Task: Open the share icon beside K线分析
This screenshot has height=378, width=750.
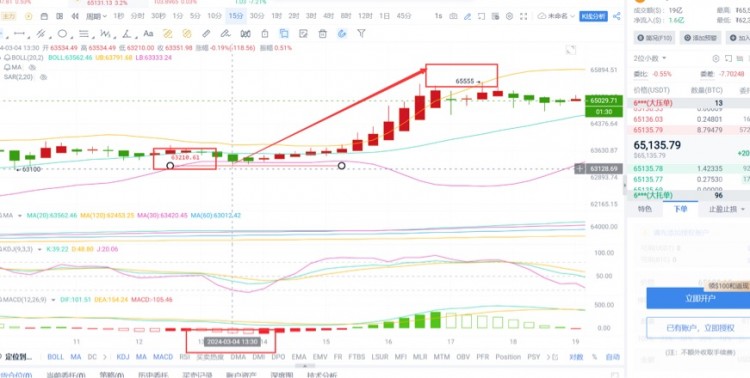Action: pos(617,16)
